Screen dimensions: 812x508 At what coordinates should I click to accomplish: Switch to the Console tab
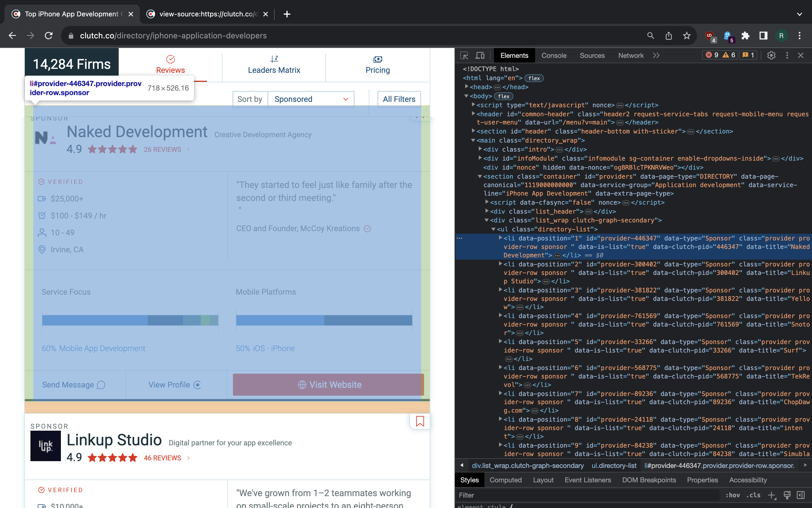pyautogui.click(x=554, y=55)
